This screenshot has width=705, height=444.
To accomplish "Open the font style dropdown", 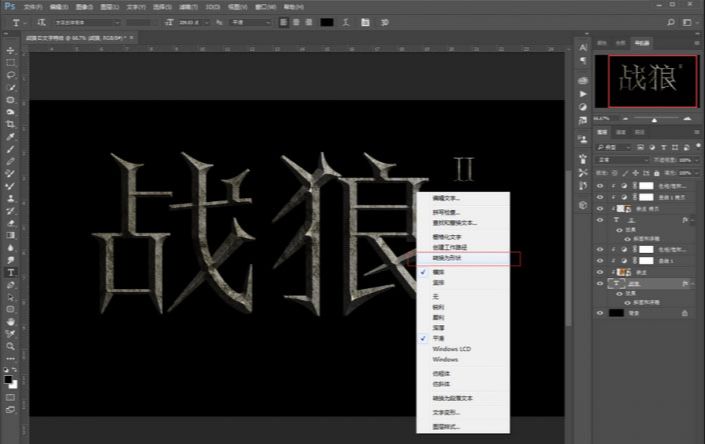I will [139, 22].
